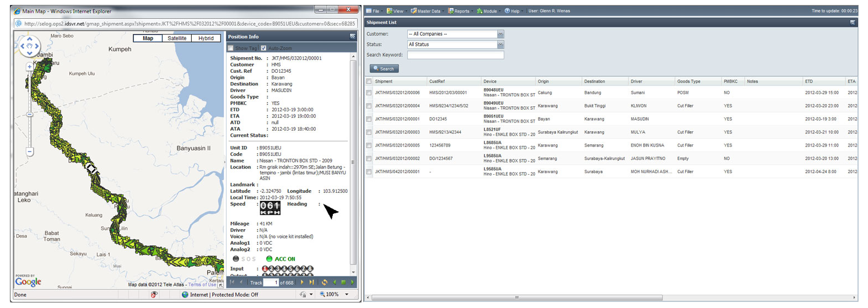The width and height of the screenshot is (868, 308).
Task: Click the orange refresh track icon
Action: point(325,283)
